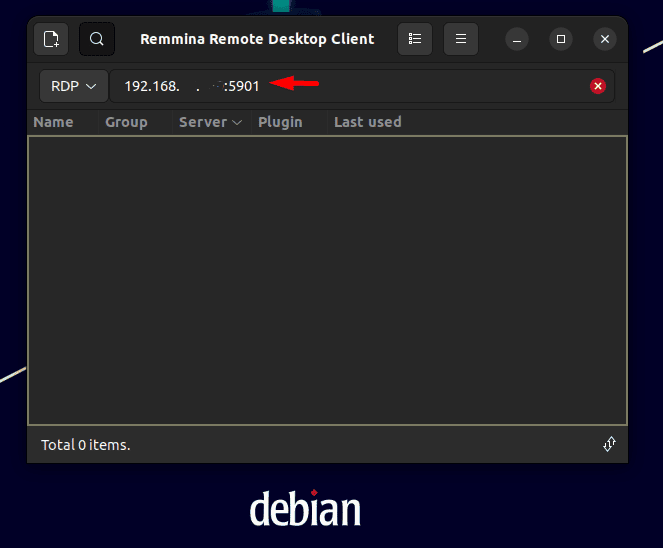Screen dimensions: 663x548
Task: Clear the quick connect address
Action: pos(598,86)
